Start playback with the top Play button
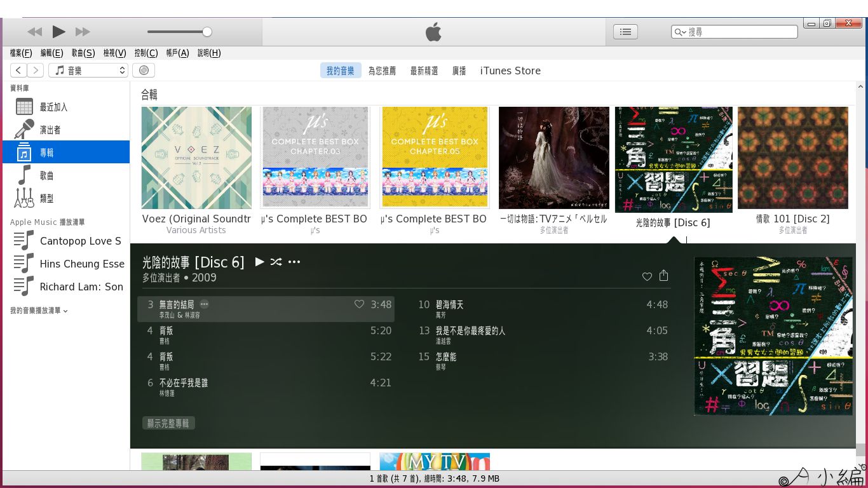This screenshot has height=488, width=868. (x=58, y=32)
